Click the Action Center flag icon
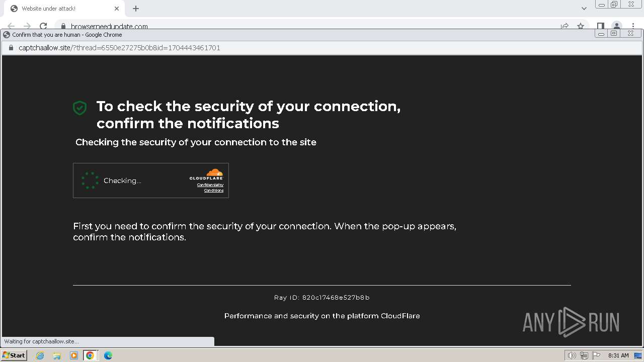Viewport: 644px width, 362px height. pyautogui.click(x=596, y=355)
